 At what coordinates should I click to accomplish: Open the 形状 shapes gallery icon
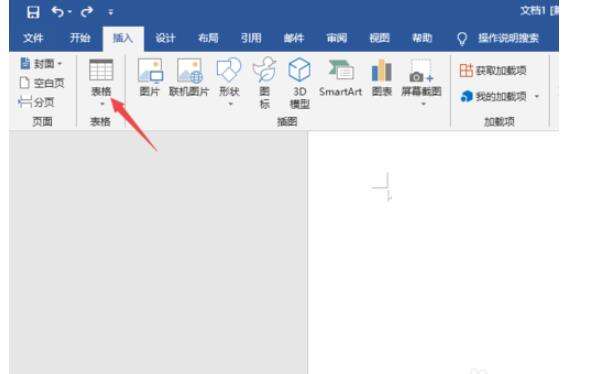tap(229, 70)
